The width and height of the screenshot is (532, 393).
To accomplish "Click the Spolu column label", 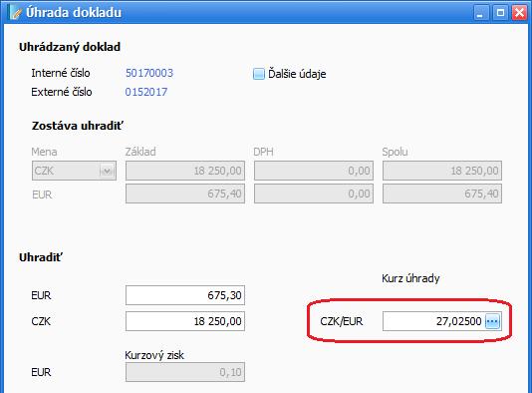I will [x=395, y=152].
